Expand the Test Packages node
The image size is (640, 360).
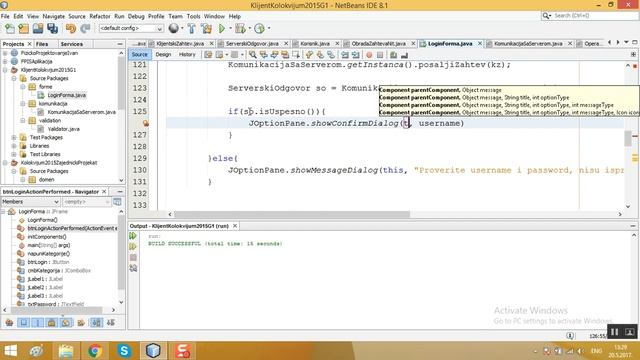[14, 138]
